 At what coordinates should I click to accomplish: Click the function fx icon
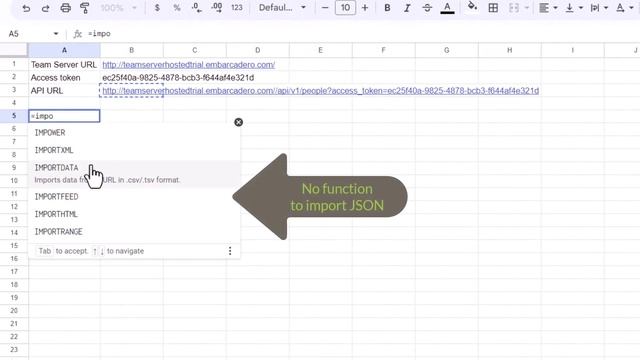[78, 34]
